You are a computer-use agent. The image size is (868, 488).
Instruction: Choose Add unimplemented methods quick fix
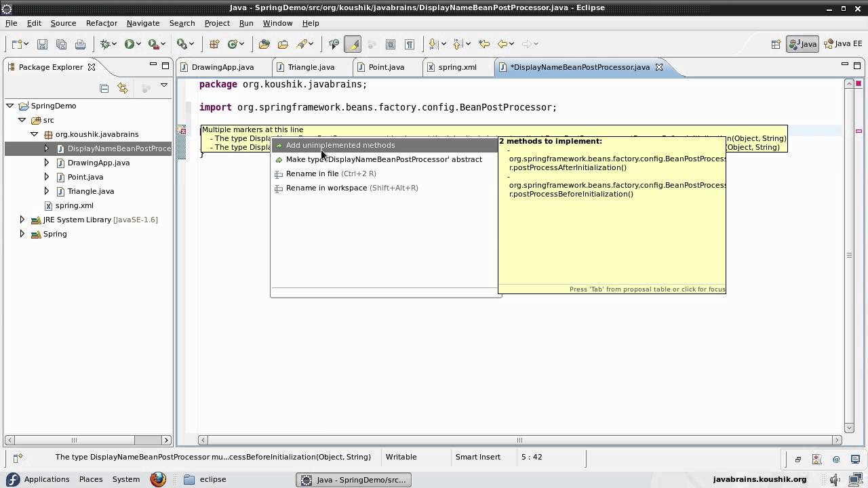tap(385, 145)
